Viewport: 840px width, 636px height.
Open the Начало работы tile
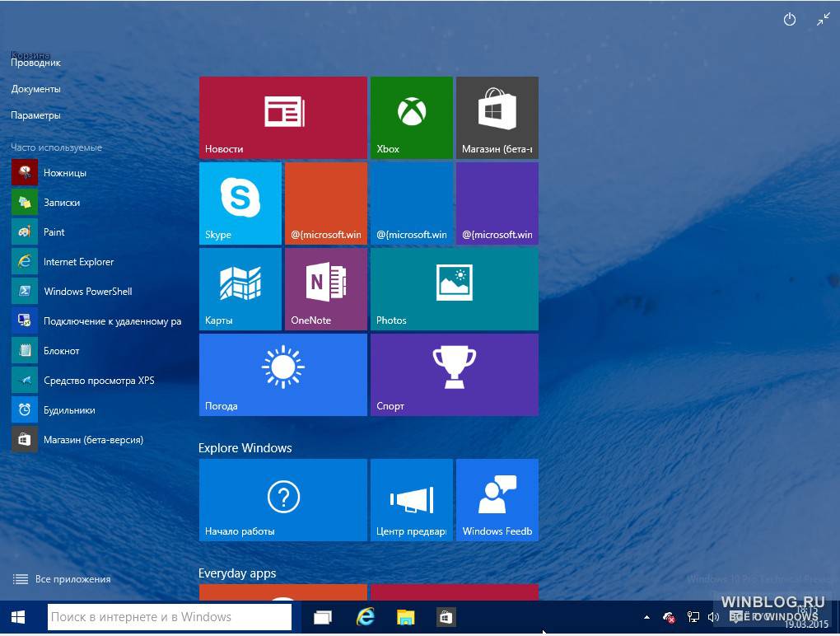click(282, 500)
